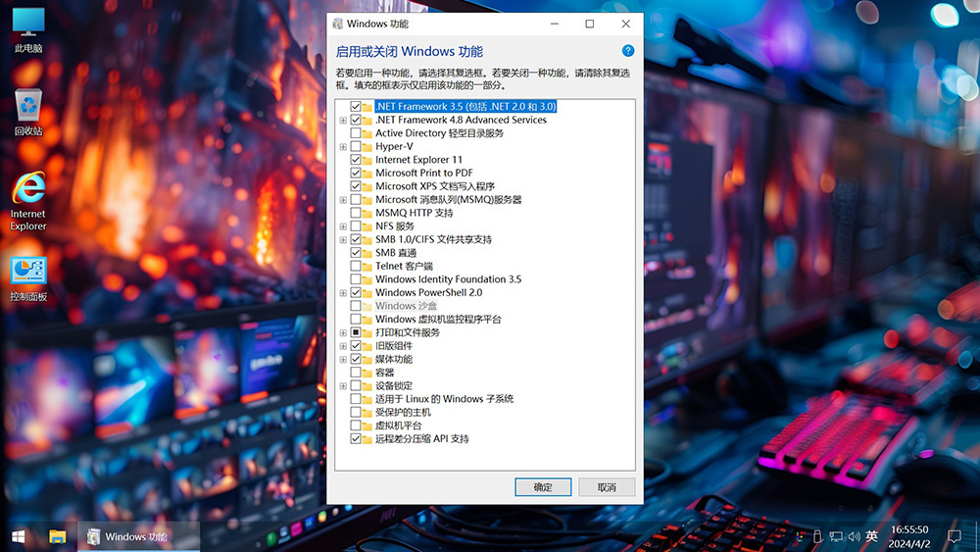Enable 适用于 Linux 的 Windows 子系统 checkbox

tap(356, 399)
